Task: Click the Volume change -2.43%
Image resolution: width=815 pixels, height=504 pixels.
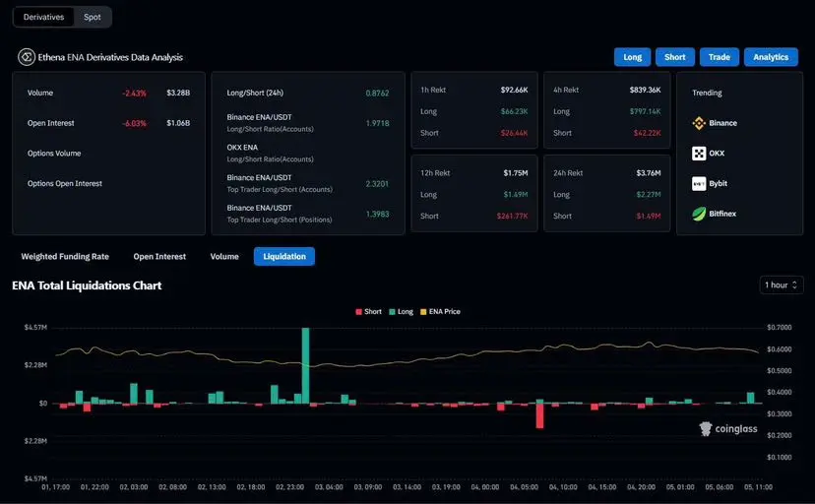Action: tap(134, 93)
